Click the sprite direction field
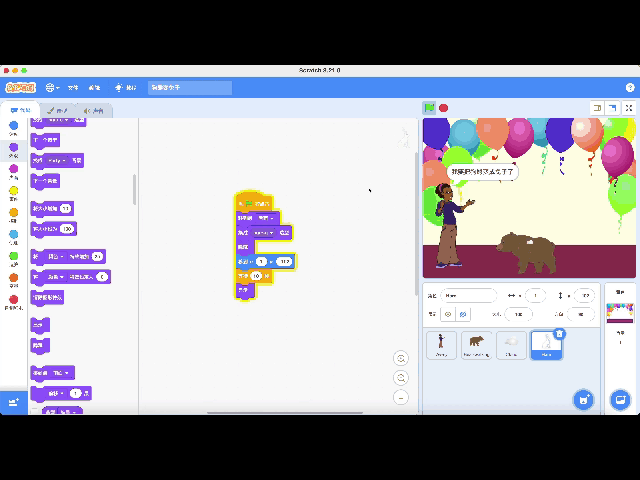Screen dimensions: 640x480 580,314
